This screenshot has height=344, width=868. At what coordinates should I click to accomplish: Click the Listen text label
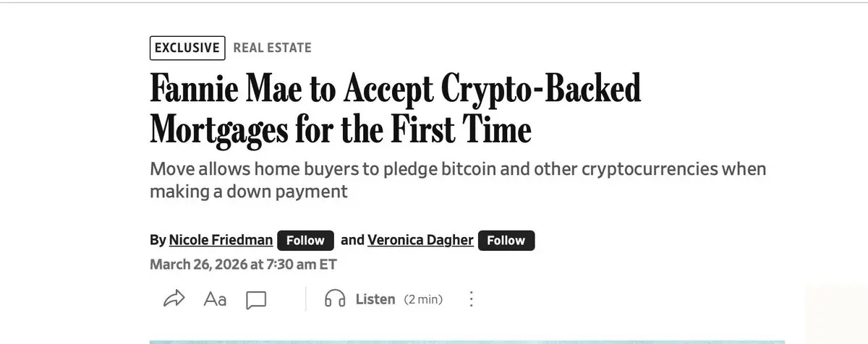click(x=375, y=299)
